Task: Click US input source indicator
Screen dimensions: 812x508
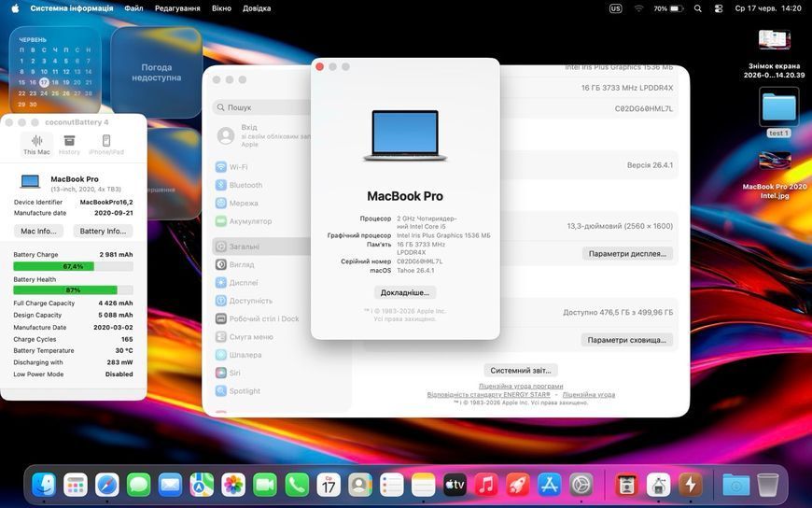Action: (x=615, y=8)
